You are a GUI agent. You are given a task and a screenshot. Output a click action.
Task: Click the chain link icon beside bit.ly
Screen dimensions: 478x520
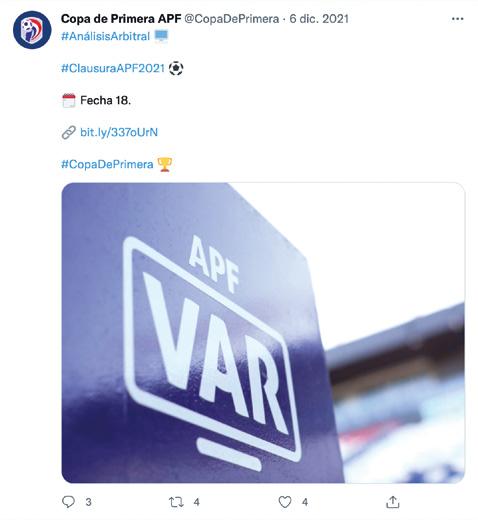point(69,133)
